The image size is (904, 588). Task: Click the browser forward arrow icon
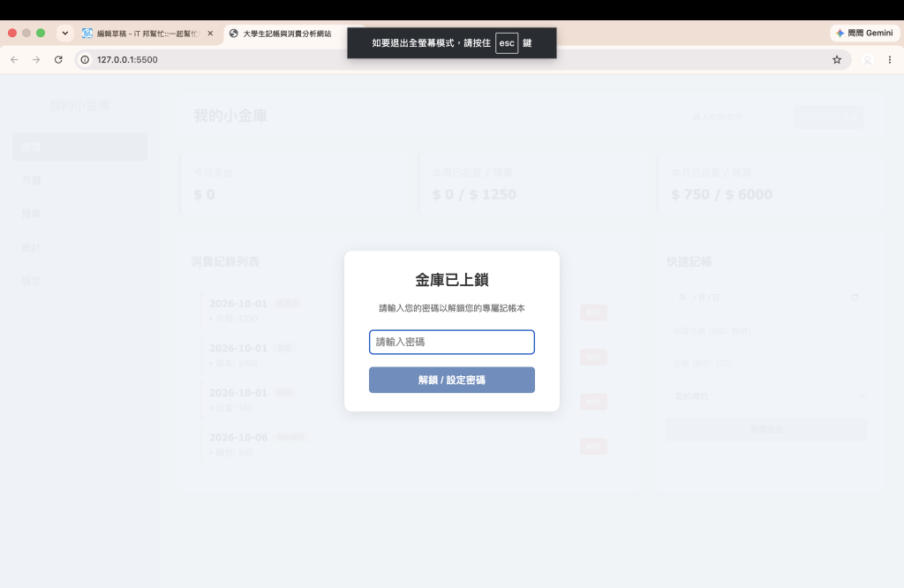(x=36, y=59)
